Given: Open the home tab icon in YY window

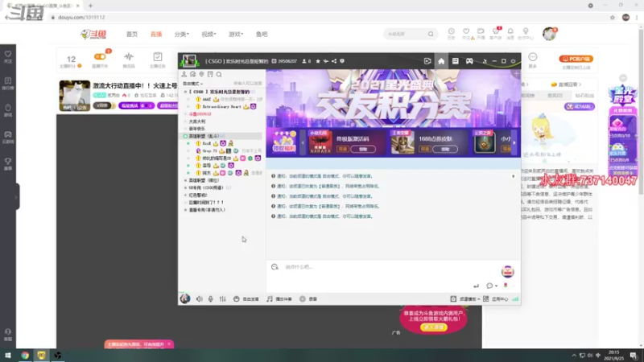Looking at the screenshot, I should point(441,61).
